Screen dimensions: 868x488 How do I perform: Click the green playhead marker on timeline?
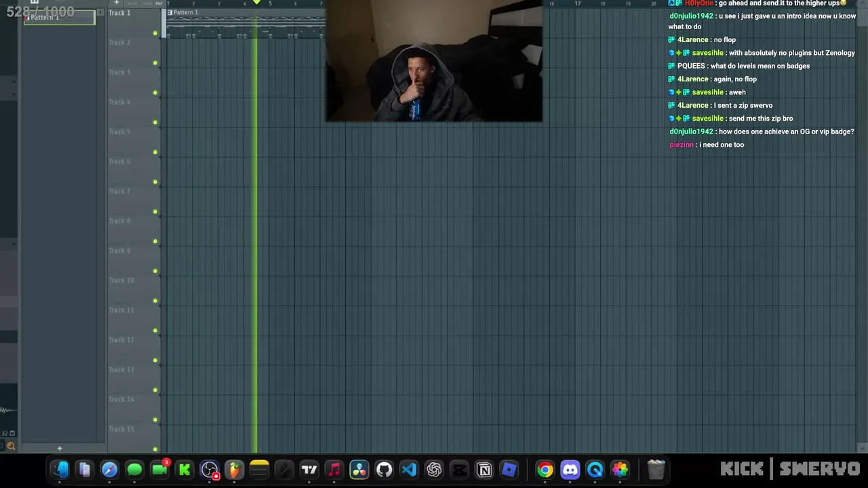[256, 3]
